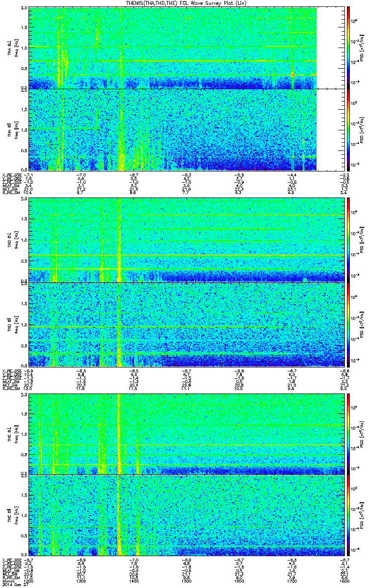This screenshot has height=588, width=368.
Task: Click the 1400 time tick label
Action: click(133, 581)
